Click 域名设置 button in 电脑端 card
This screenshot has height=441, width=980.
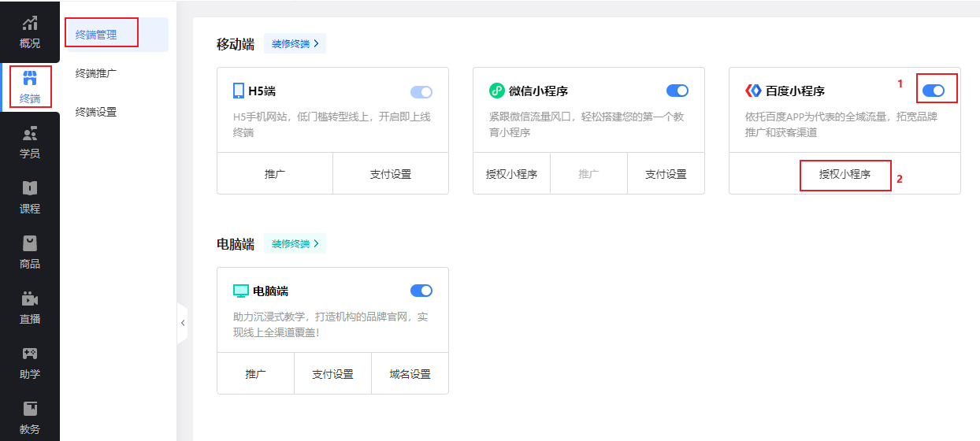click(x=410, y=374)
